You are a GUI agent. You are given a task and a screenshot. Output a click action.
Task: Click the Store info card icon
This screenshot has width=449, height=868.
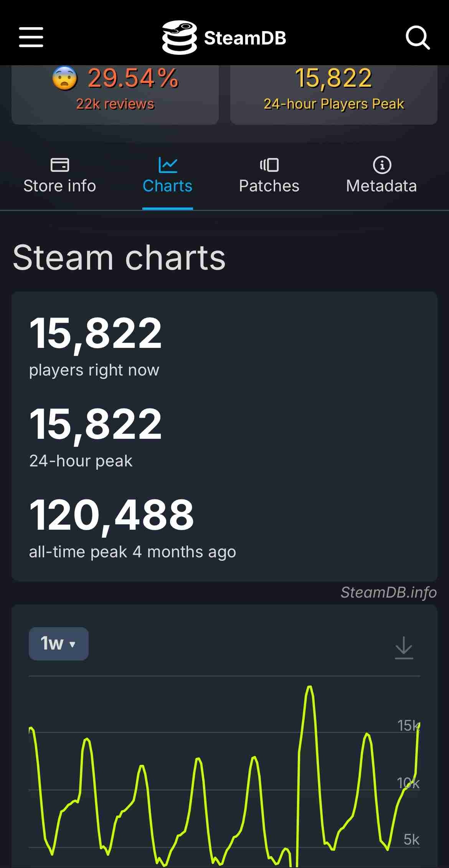(x=59, y=165)
